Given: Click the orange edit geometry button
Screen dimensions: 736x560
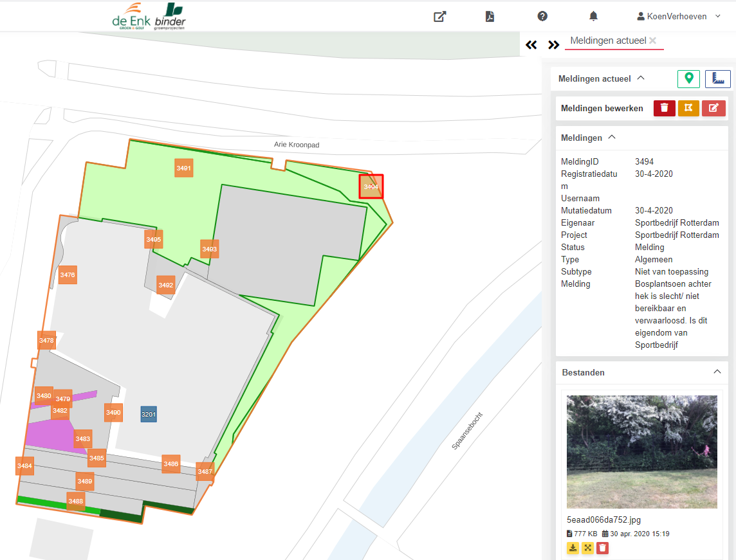Looking at the screenshot, I should 688,108.
